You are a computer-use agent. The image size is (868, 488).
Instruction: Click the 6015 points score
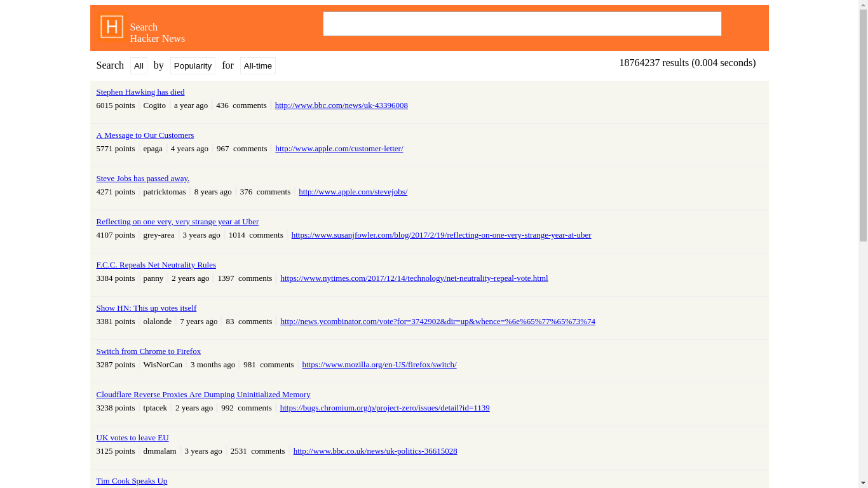pos(116,105)
